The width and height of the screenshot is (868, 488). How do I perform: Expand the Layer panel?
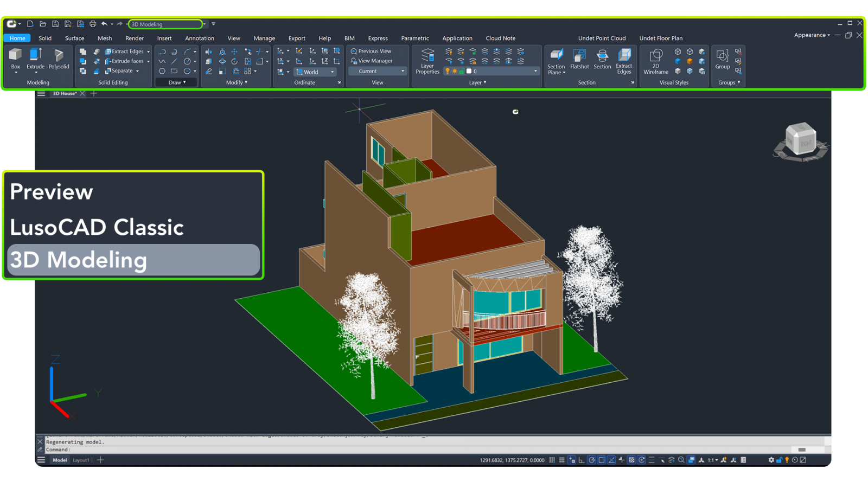pos(477,82)
